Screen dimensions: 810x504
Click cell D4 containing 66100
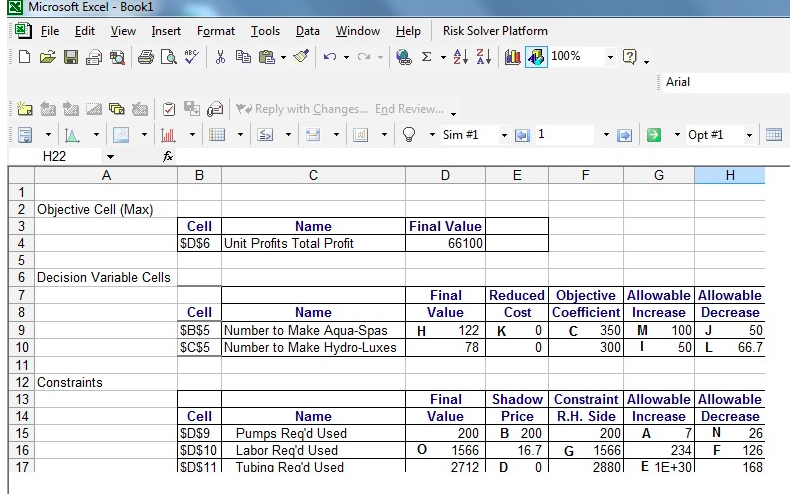pos(445,243)
